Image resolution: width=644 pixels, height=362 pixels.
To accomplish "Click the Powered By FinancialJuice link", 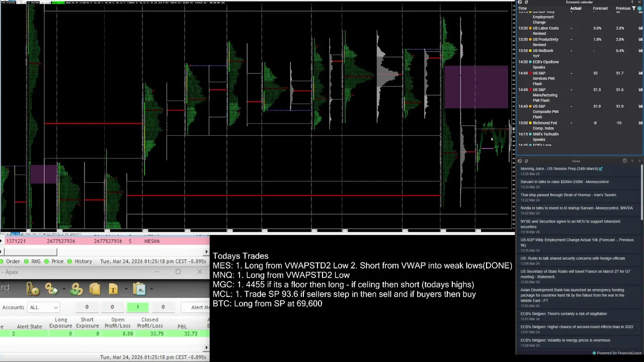I will point(619,353).
